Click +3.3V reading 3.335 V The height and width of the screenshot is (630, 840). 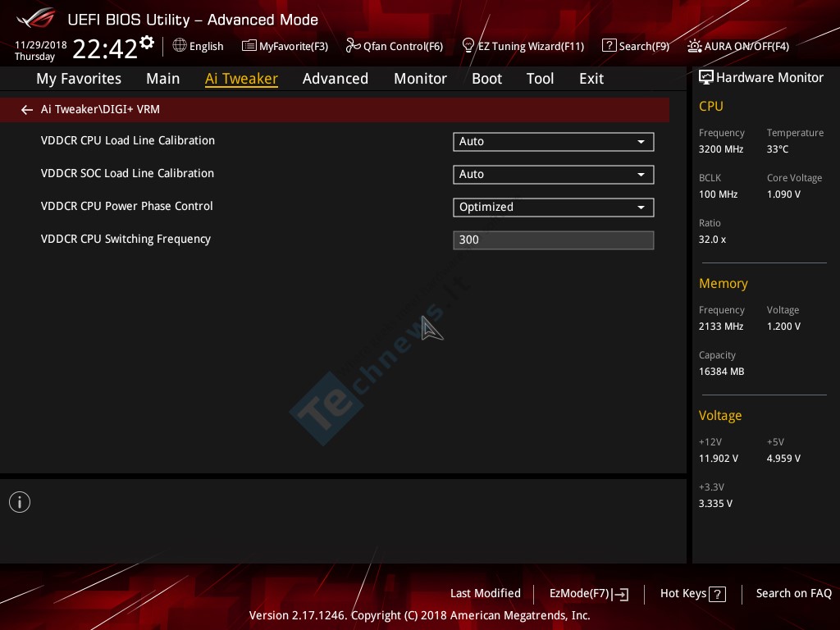coord(715,504)
